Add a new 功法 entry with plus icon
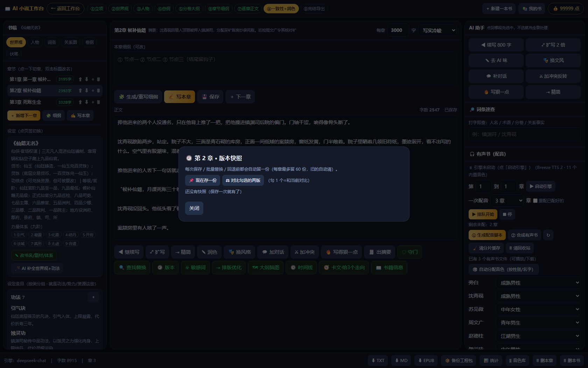The height and width of the screenshot is (368, 588). point(93,297)
